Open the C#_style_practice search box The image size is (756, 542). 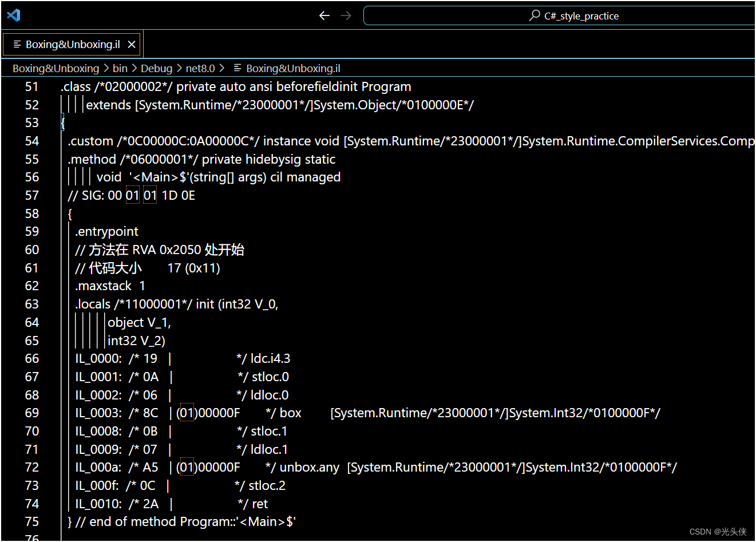tap(559, 15)
